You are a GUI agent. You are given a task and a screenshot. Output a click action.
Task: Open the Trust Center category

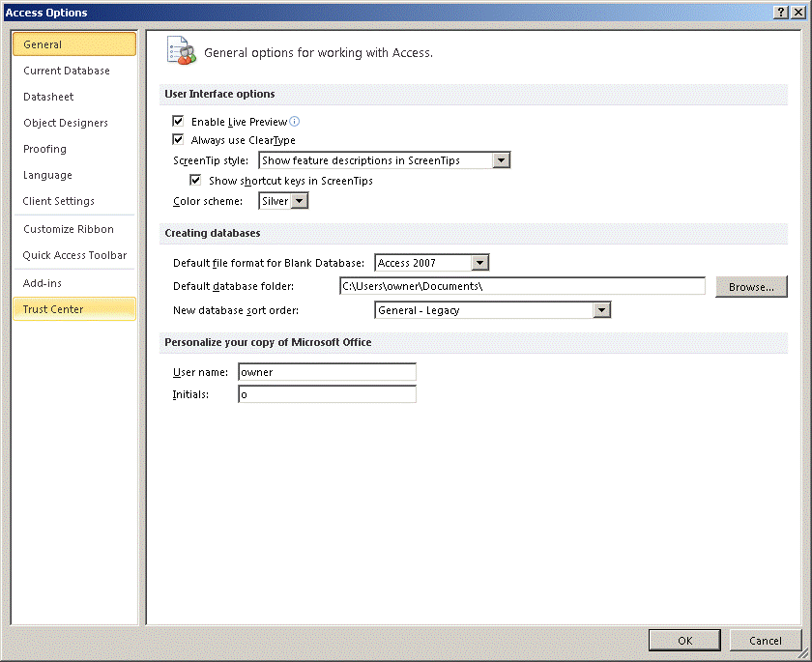coord(54,309)
